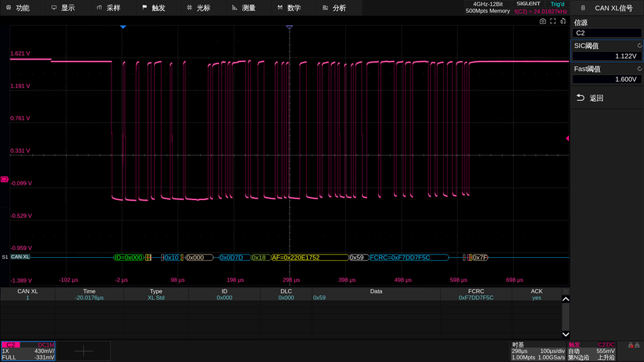Click the rotate display icon

click(563, 21)
